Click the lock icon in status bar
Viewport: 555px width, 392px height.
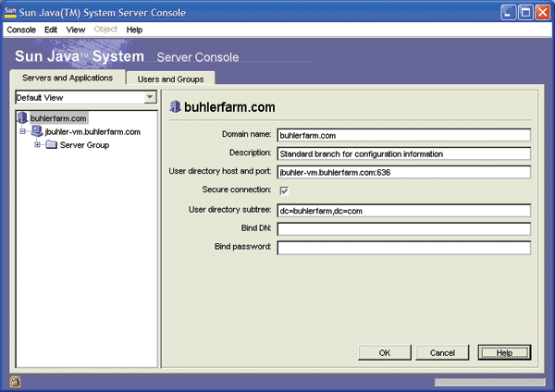[15, 381]
